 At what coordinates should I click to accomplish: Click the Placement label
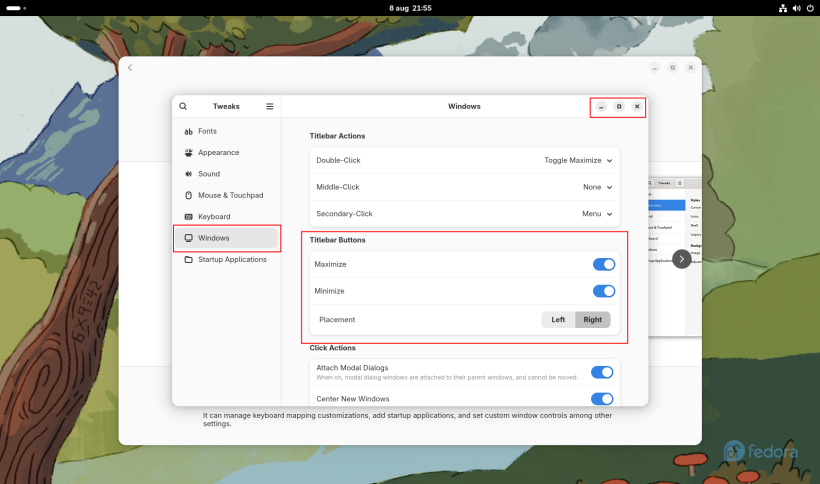coord(337,319)
